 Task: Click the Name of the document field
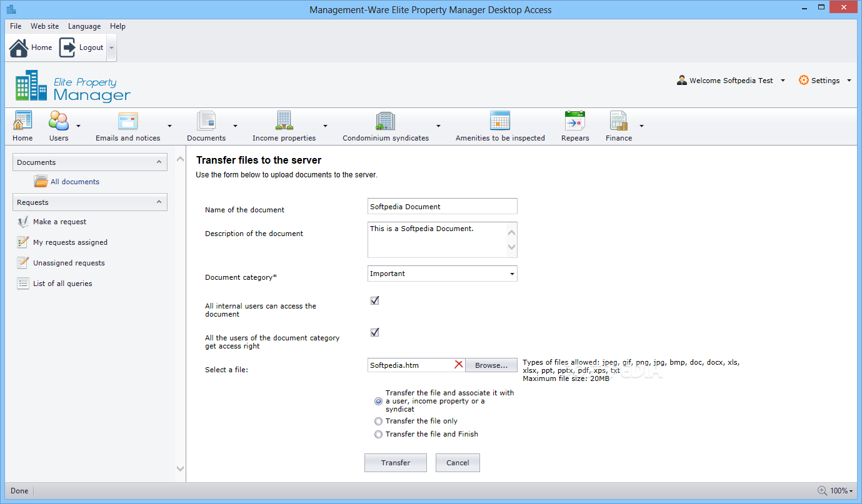point(443,206)
